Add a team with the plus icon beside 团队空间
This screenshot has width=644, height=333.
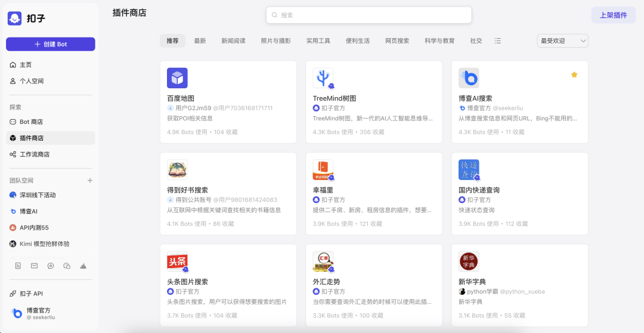[90, 180]
